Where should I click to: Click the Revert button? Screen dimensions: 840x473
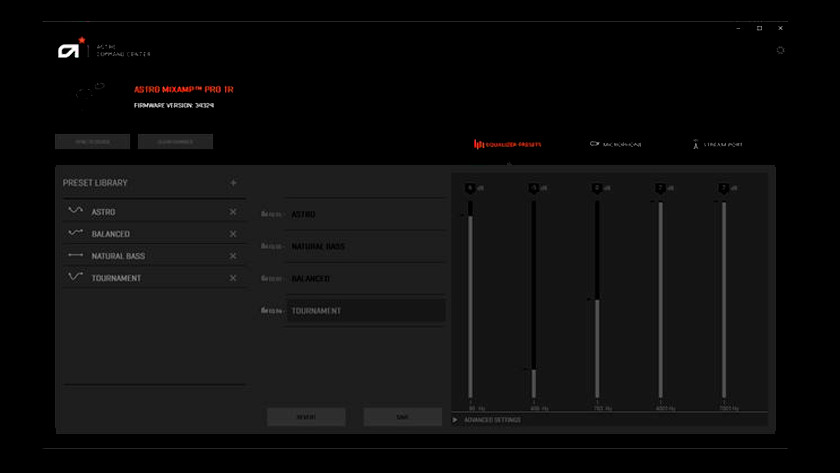tap(306, 417)
